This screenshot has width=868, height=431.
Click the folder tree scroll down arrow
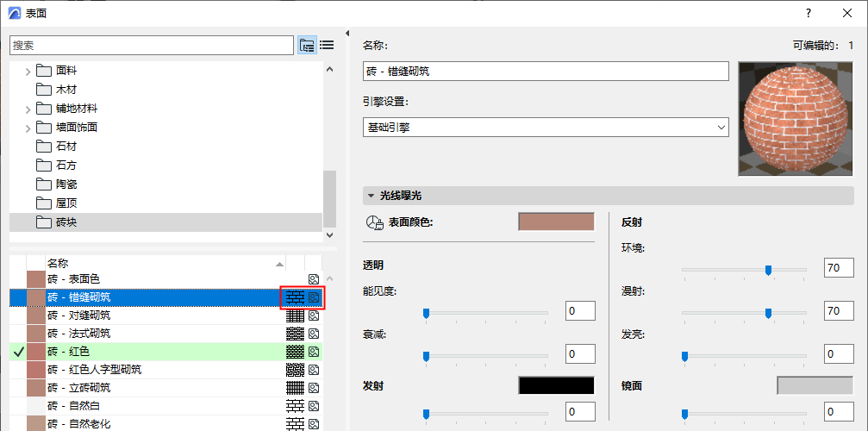tap(330, 235)
